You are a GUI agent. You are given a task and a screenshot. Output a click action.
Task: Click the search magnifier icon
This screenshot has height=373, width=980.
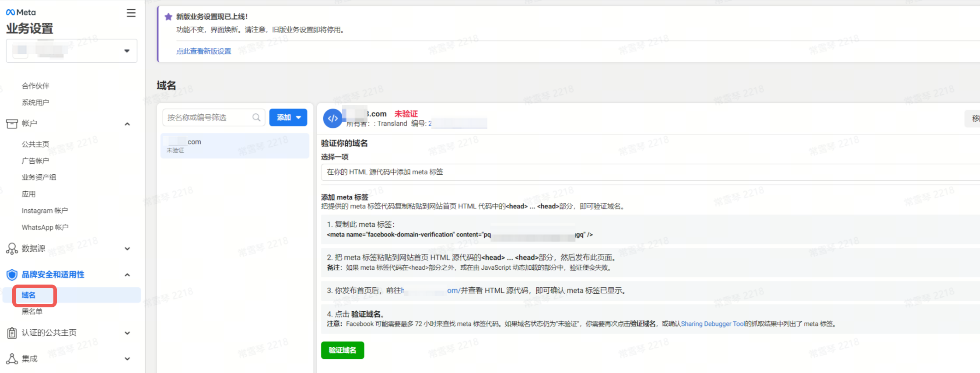(256, 117)
